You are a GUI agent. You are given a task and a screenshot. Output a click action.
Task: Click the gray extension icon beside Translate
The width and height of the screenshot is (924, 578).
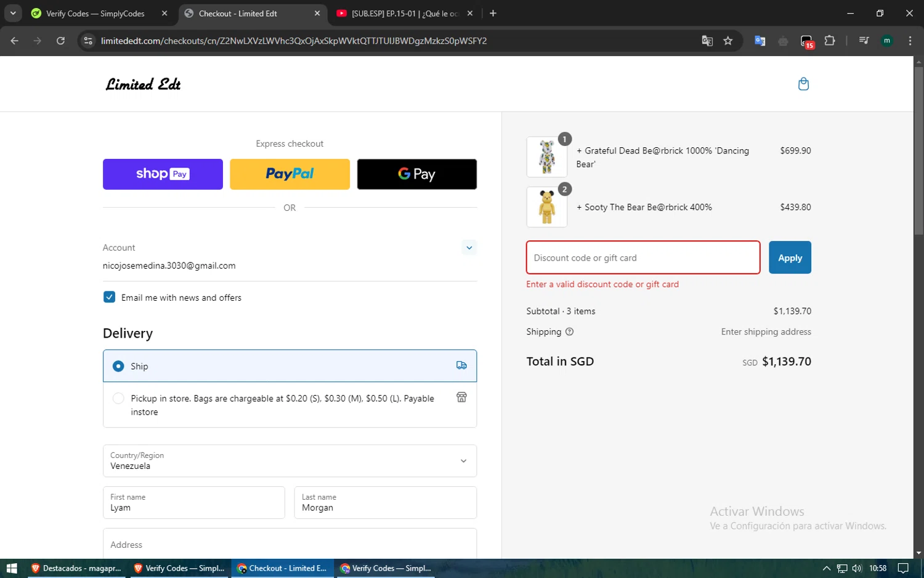pos(784,41)
